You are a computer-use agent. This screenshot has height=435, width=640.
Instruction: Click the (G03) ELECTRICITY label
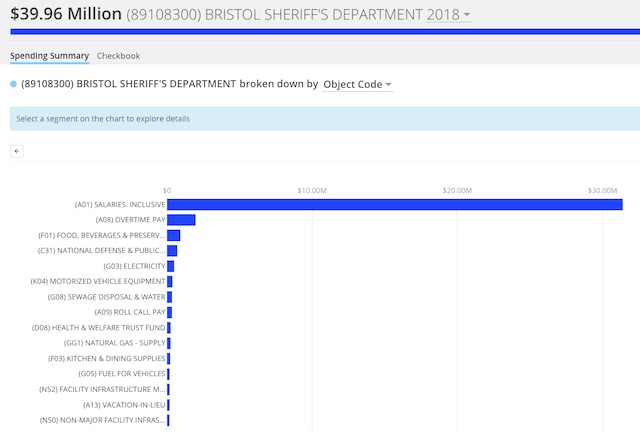[134, 266]
